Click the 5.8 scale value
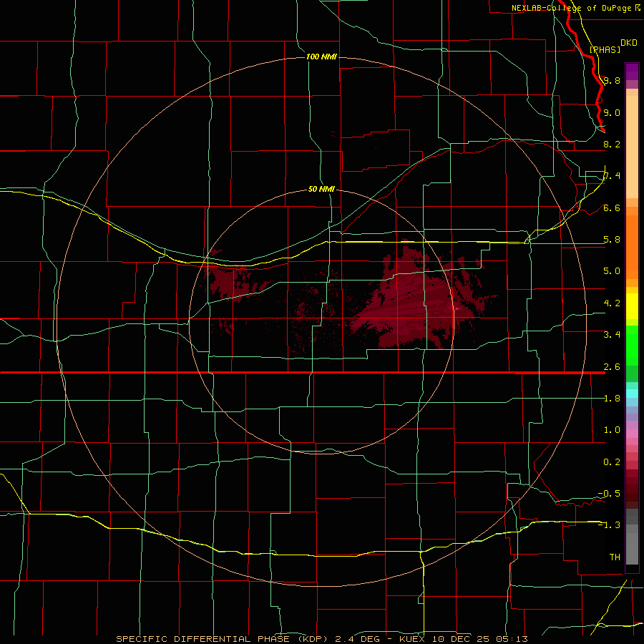644x644 pixels. pos(612,240)
